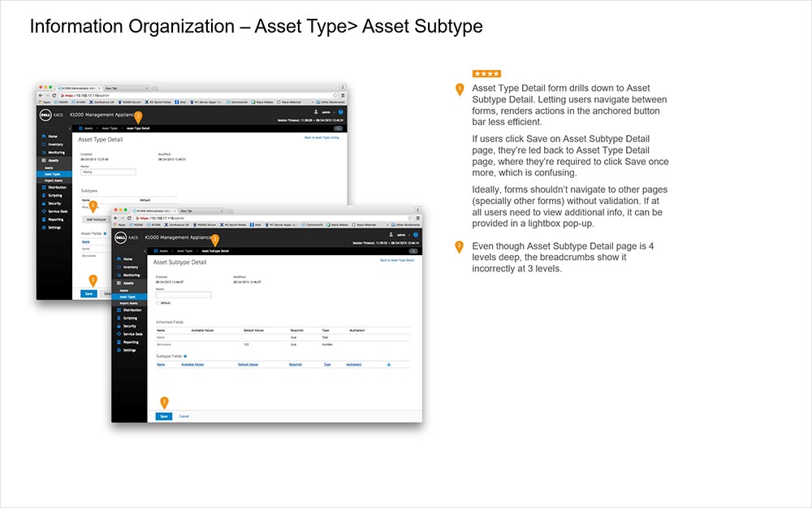The width and height of the screenshot is (812, 508).
Task: Click the plus icon in Subtype Fields table
Action: pos(388,365)
